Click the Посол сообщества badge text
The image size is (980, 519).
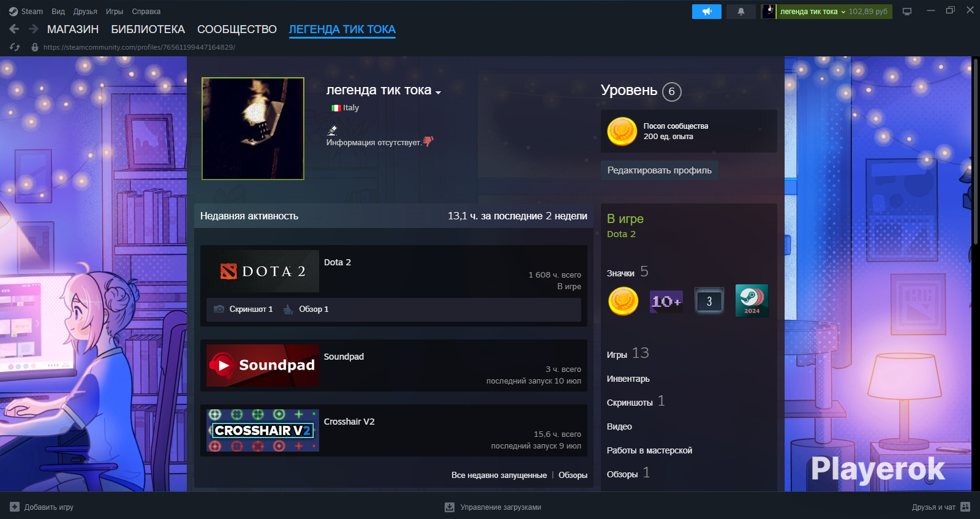[x=676, y=126]
